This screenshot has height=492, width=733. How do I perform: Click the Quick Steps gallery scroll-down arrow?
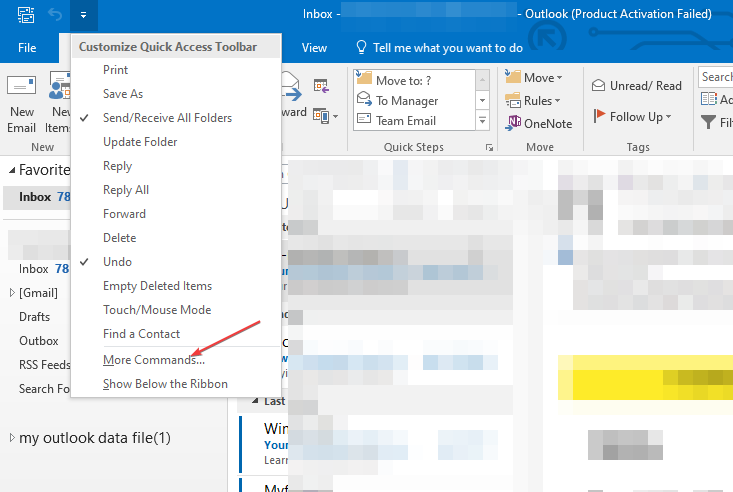point(482,100)
